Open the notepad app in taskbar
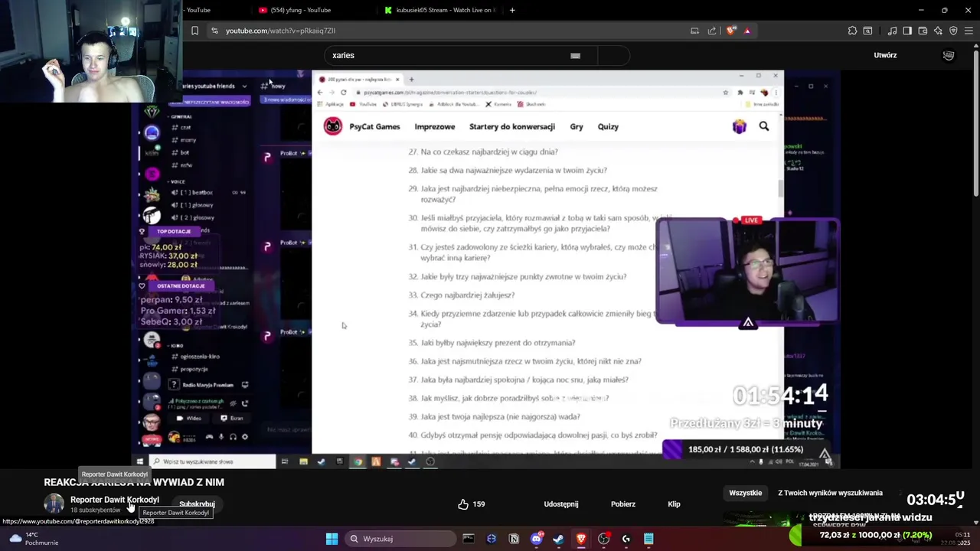The image size is (980, 551). click(648, 539)
